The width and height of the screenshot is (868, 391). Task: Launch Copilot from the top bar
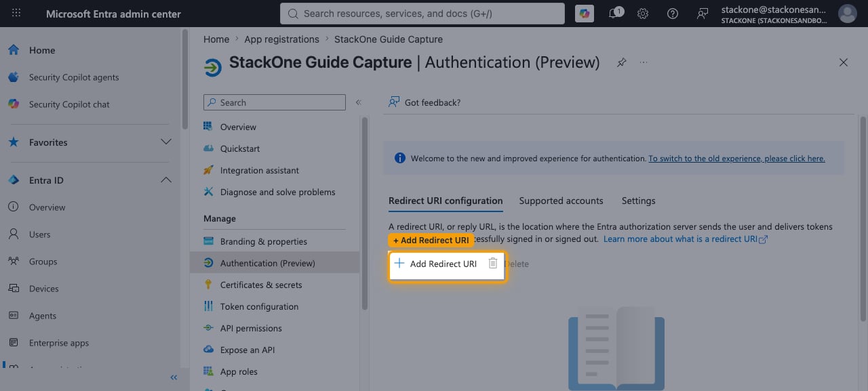(585, 14)
